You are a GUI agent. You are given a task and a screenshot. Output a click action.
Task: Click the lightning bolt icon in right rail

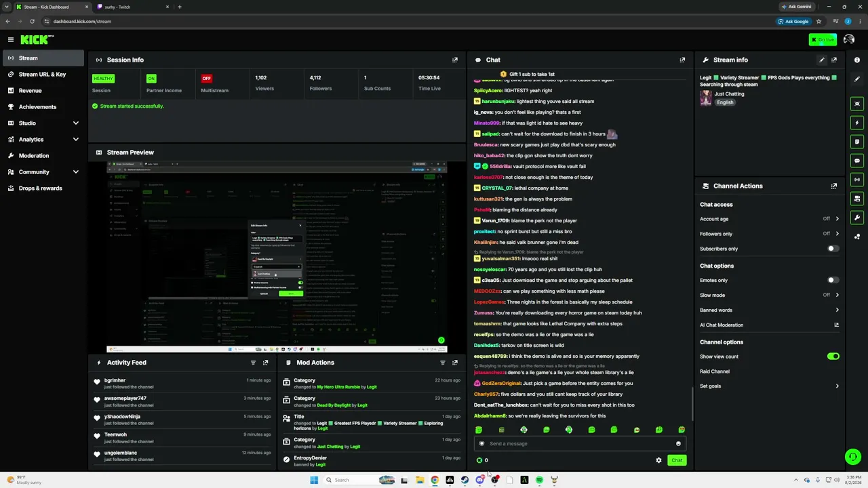tap(857, 123)
